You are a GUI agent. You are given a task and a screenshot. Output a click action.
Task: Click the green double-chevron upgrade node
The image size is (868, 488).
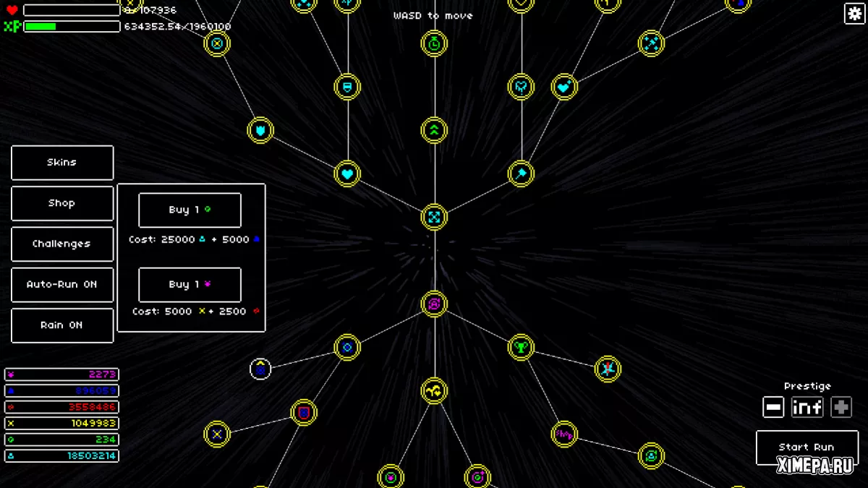pos(434,130)
